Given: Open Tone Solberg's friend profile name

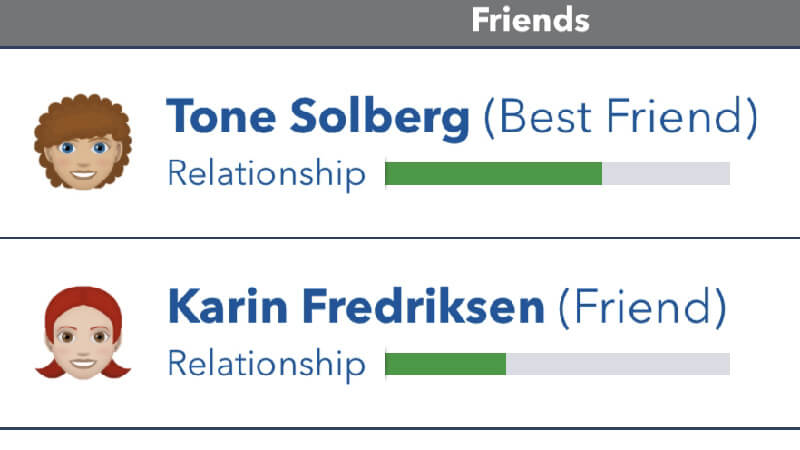Looking at the screenshot, I should tap(317, 119).
